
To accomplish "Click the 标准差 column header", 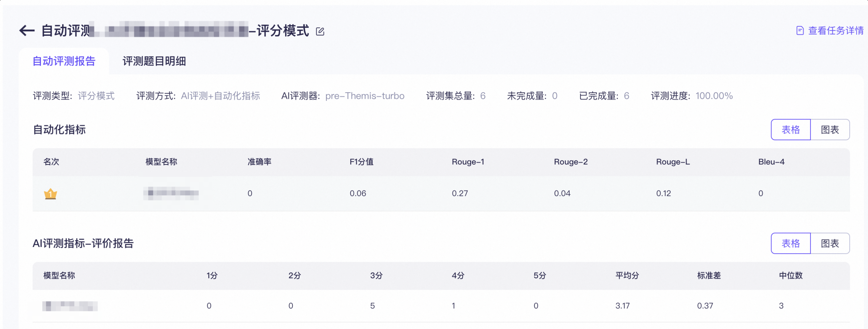I will coord(709,276).
